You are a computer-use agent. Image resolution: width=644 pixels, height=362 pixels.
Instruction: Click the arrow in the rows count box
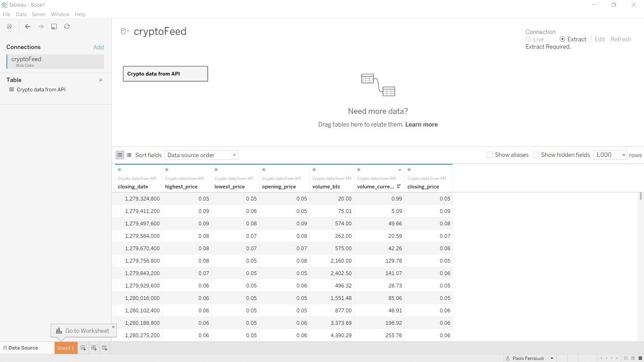(x=624, y=155)
